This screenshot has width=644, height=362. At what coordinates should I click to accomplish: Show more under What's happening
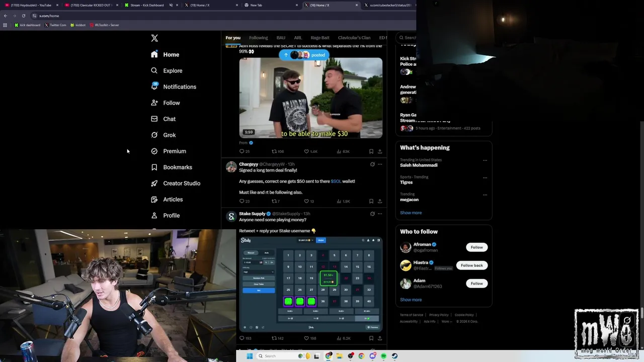click(411, 213)
